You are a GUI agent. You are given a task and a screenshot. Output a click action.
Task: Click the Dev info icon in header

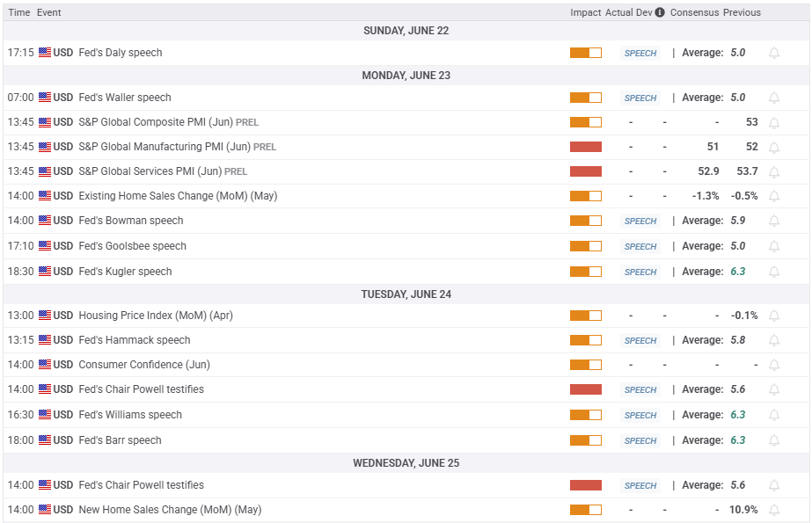tap(659, 12)
